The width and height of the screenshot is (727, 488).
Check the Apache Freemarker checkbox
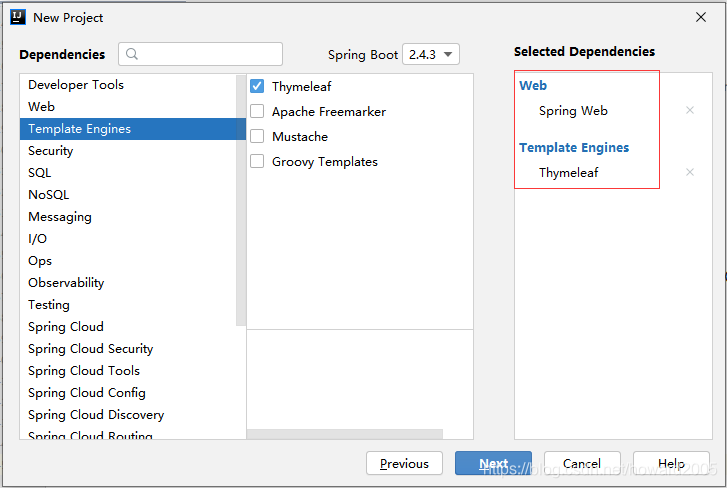coord(257,111)
